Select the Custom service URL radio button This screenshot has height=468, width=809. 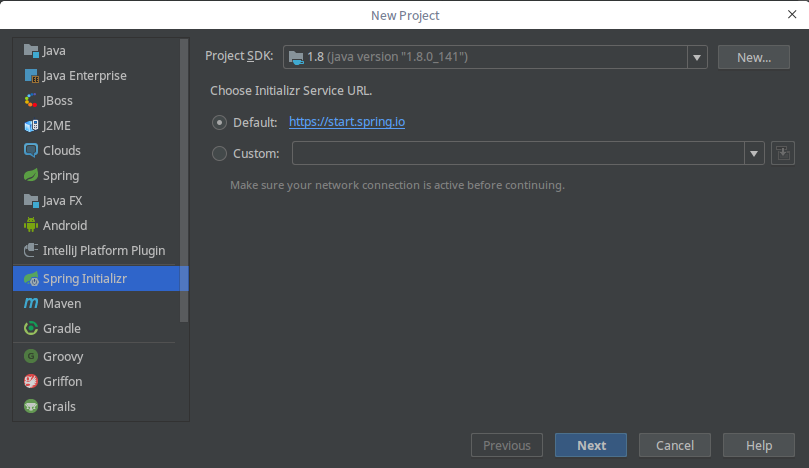[x=219, y=153]
